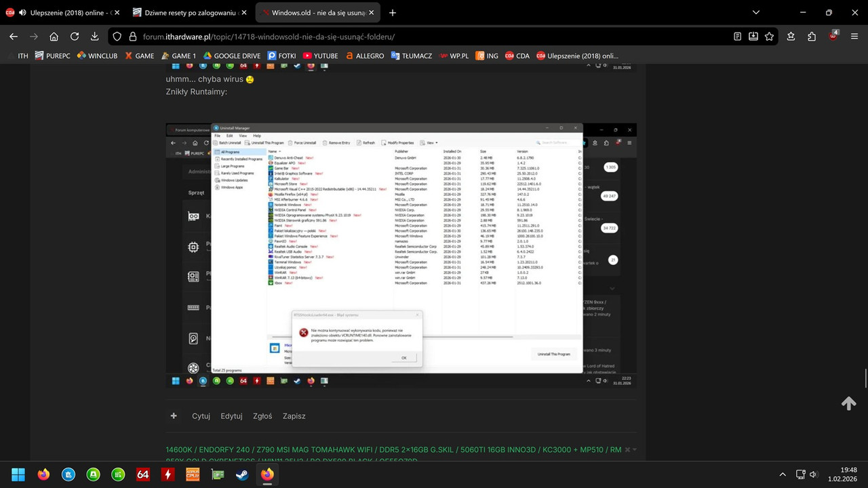Go back to the previous page

(x=13, y=37)
